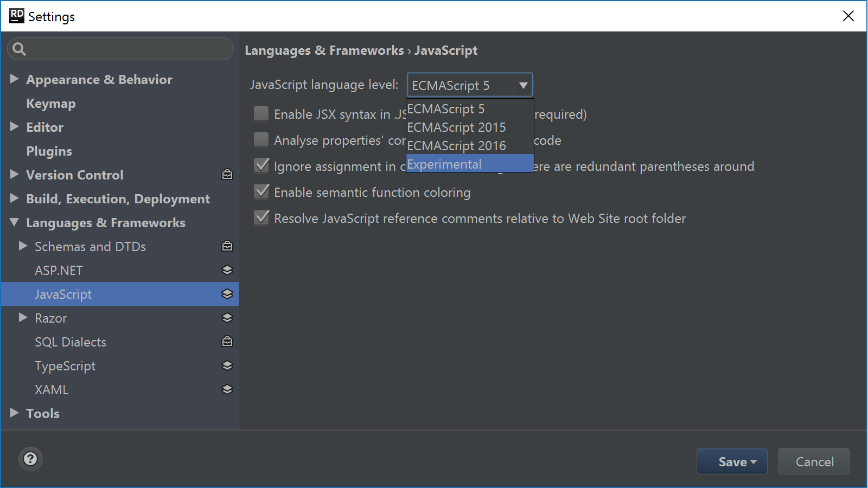Open the Keymap settings page
The width and height of the screenshot is (868, 488).
51,104
